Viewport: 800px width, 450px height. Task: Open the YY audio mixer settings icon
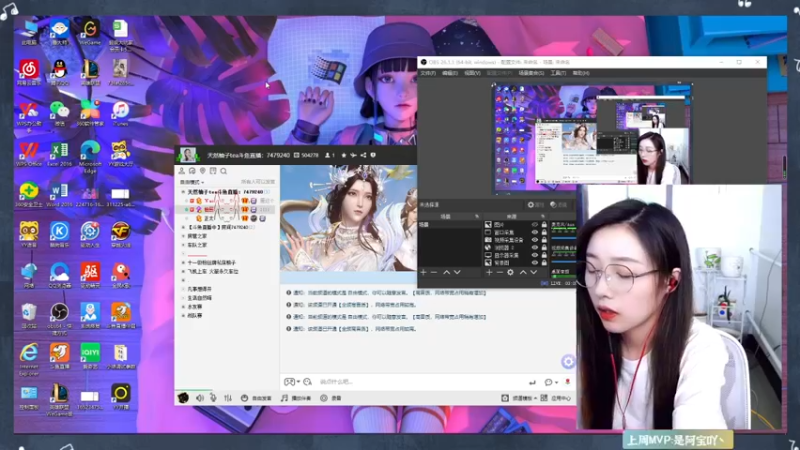pos(228,398)
